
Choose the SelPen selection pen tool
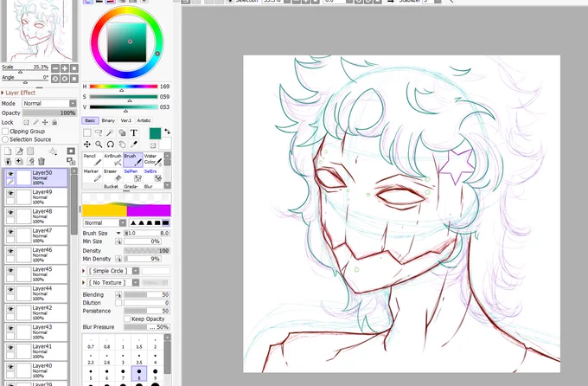133,176
